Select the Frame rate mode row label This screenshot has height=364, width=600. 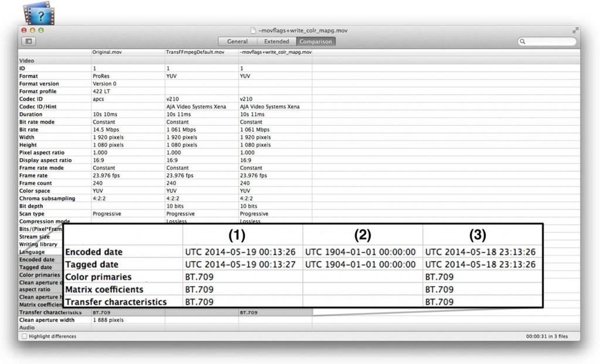[x=42, y=168]
